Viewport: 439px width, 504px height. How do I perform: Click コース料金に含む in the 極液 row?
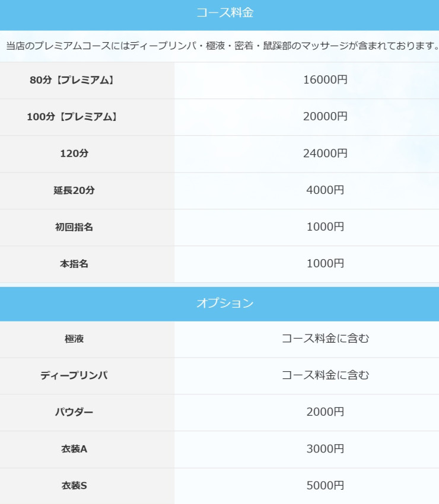pyautogui.click(x=325, y=339)
